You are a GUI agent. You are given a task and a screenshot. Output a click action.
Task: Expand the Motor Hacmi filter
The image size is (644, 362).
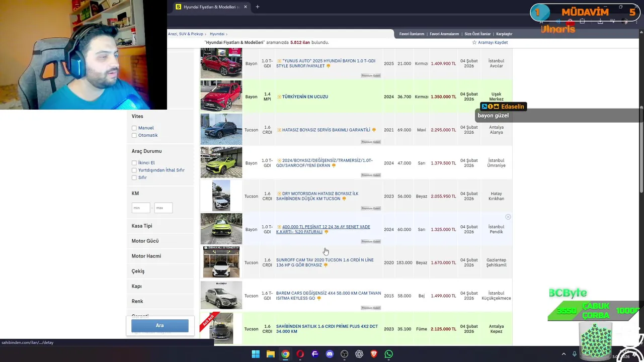146,256
